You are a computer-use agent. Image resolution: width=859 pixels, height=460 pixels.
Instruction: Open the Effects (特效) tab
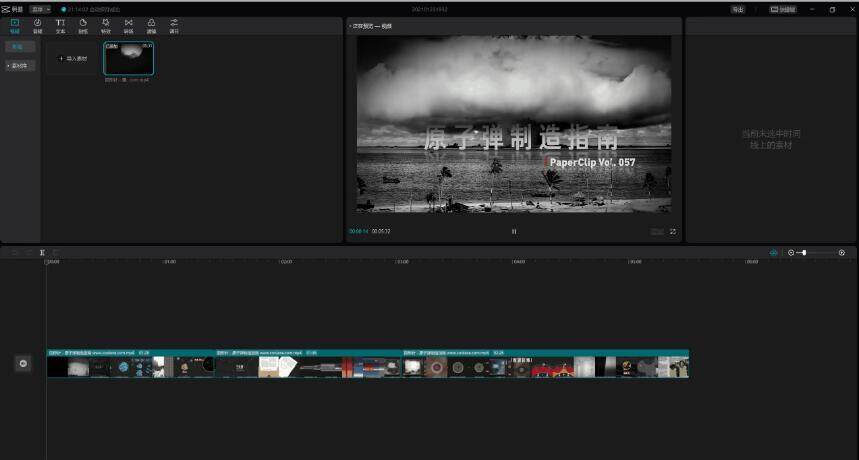point(106,26)
